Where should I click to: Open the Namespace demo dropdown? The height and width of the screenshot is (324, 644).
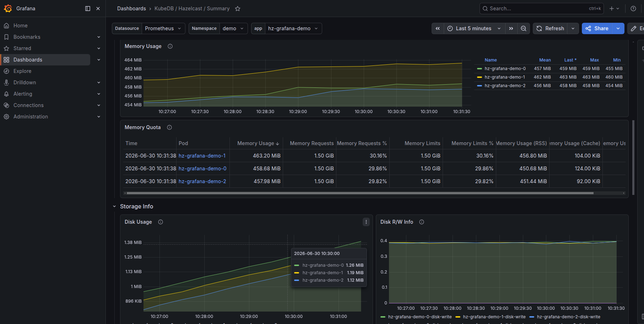(234, 28)
